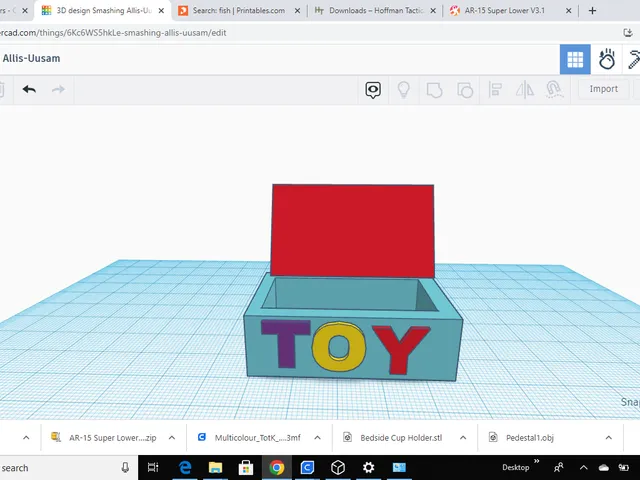Select the red letter Y on the box
The image size is (640, 480).
coord(401,349)
